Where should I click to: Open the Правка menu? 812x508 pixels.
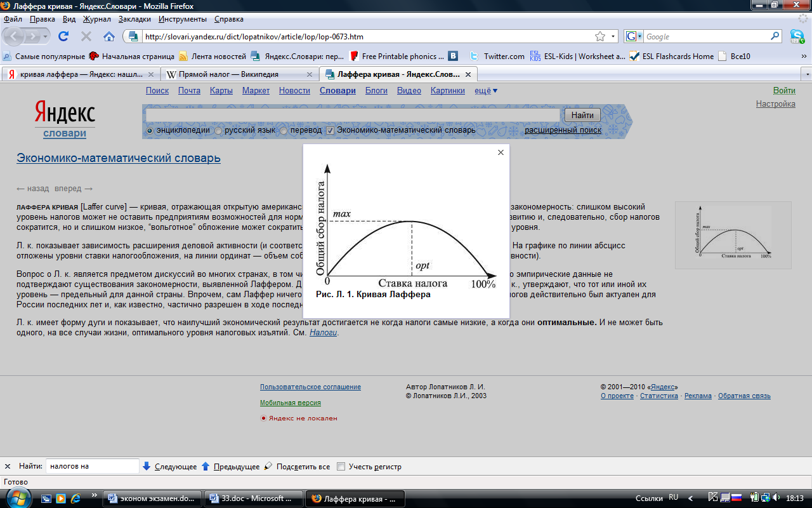[43, 19]
